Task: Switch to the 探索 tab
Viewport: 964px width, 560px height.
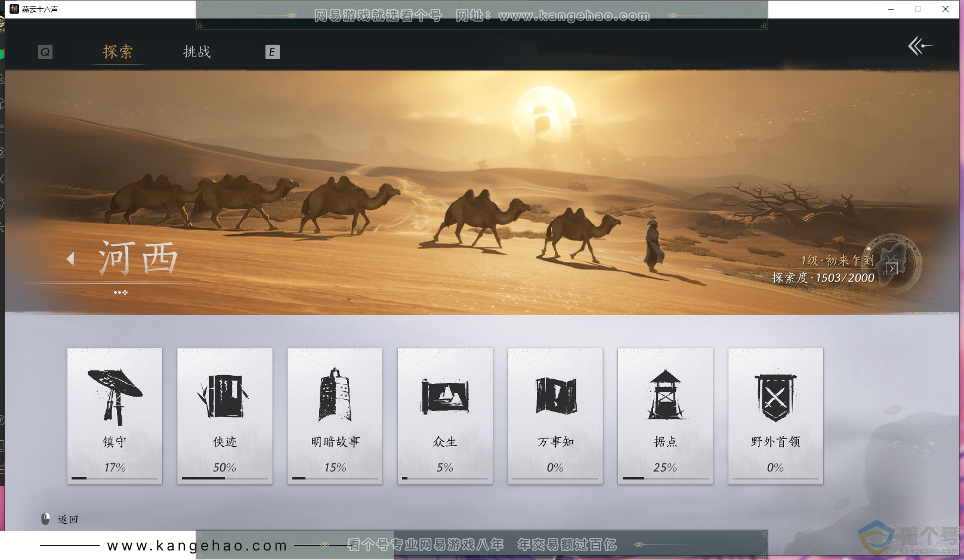Action: coord(118,52)
